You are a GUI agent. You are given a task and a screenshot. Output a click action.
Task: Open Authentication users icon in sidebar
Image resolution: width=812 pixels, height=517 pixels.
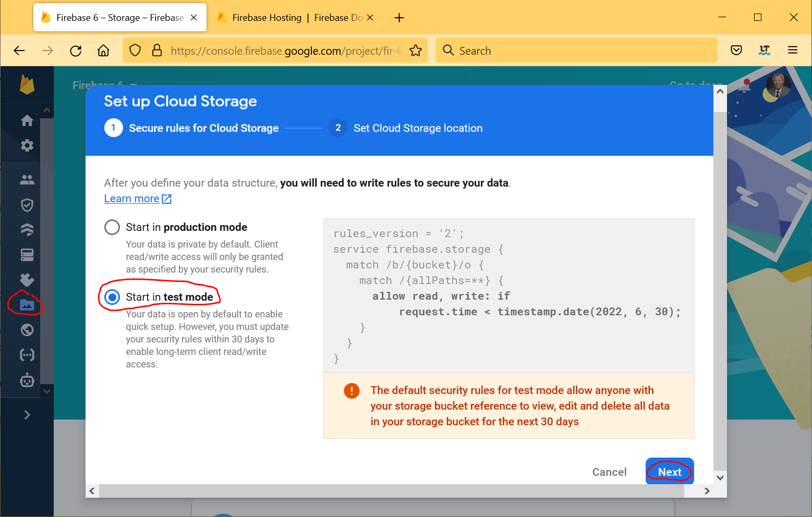pos(27,180)
